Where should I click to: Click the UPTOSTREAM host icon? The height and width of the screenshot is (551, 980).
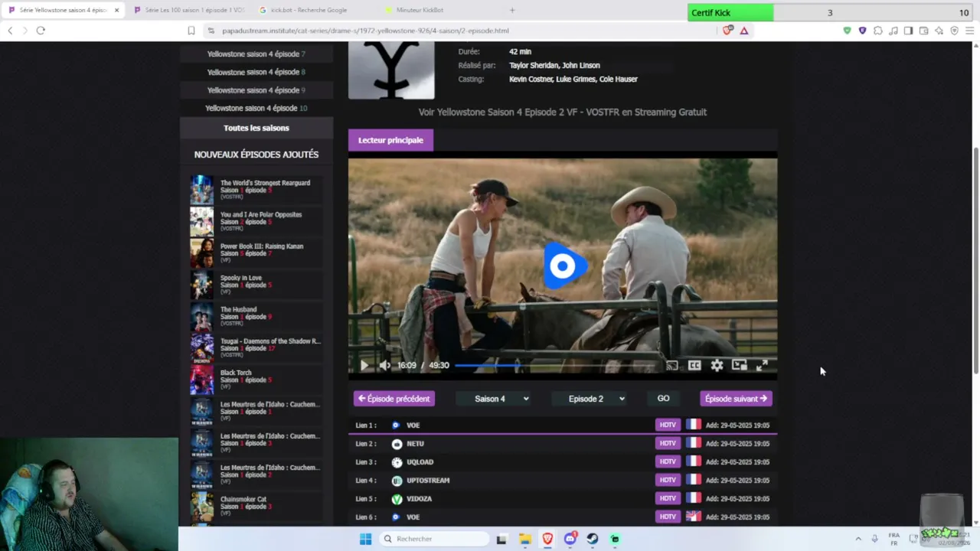click(397, 481)
